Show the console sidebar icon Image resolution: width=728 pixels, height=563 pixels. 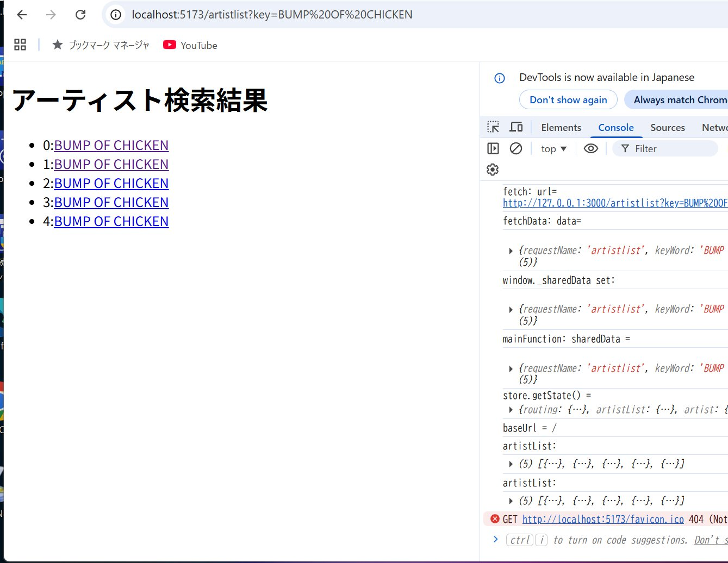493,148
